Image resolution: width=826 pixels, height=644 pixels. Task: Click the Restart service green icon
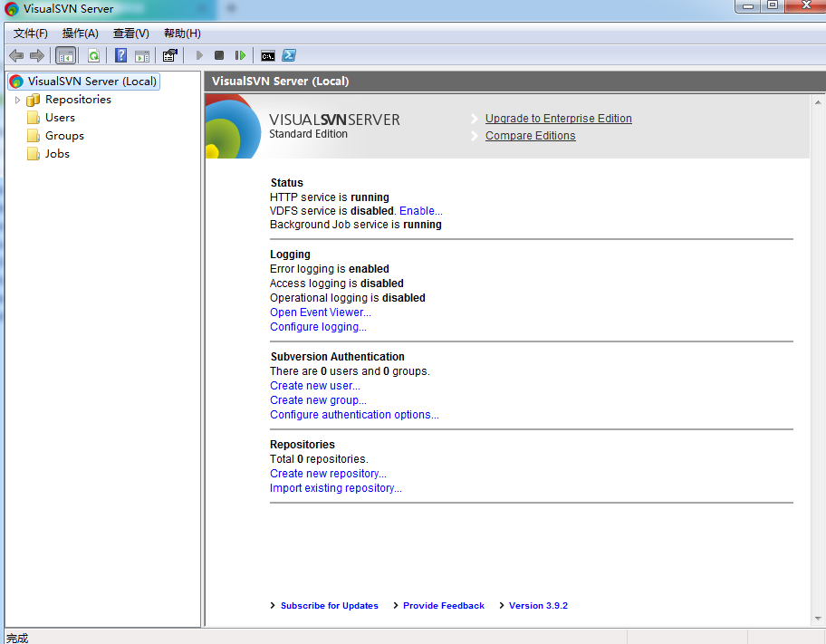(x=240, y=55)
